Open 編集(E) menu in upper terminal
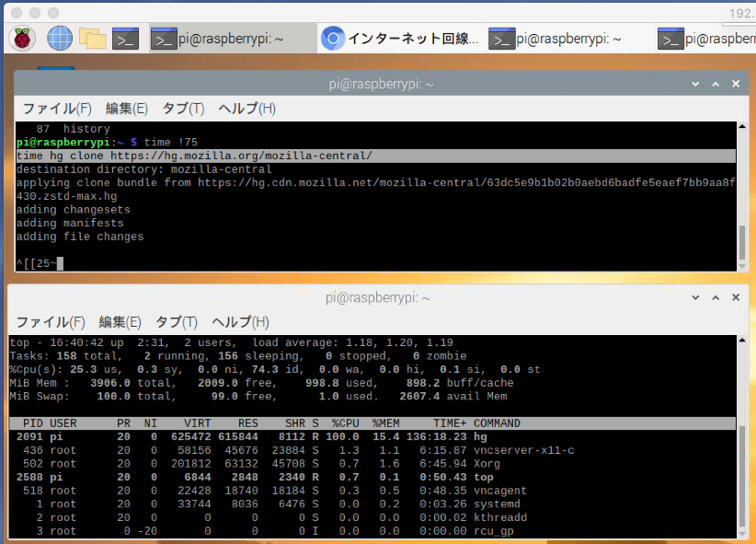Screen dimensions: 756x544 [126, 109]
